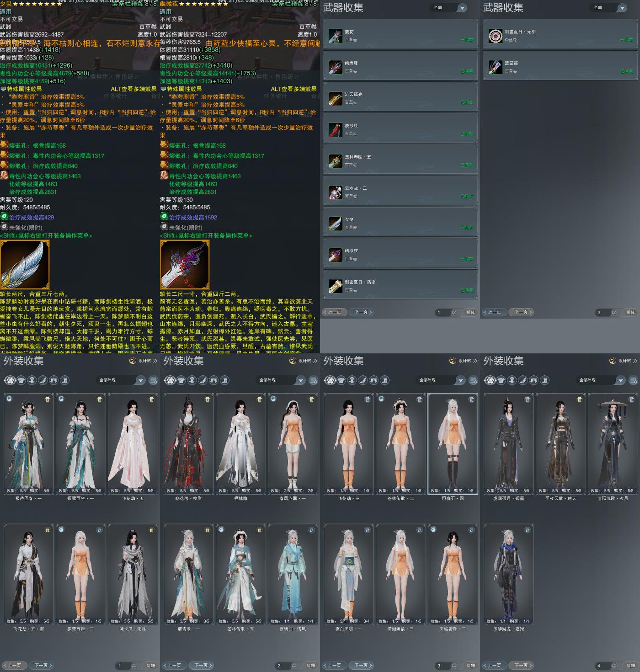
Task: Open 全部外观 dropdown on outfit page 4
Action: [x=601, y=380]
